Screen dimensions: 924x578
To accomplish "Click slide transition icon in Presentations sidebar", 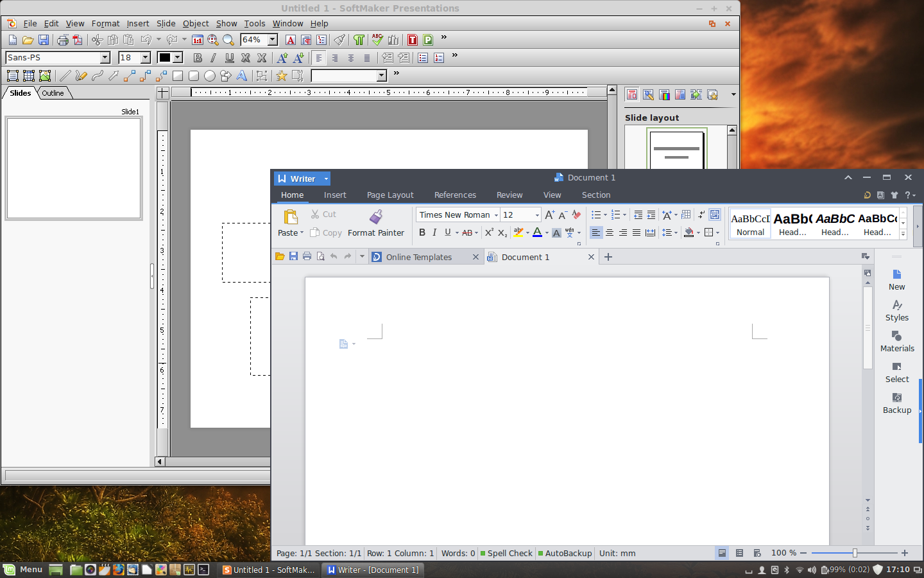I will (x=696, y=95).
